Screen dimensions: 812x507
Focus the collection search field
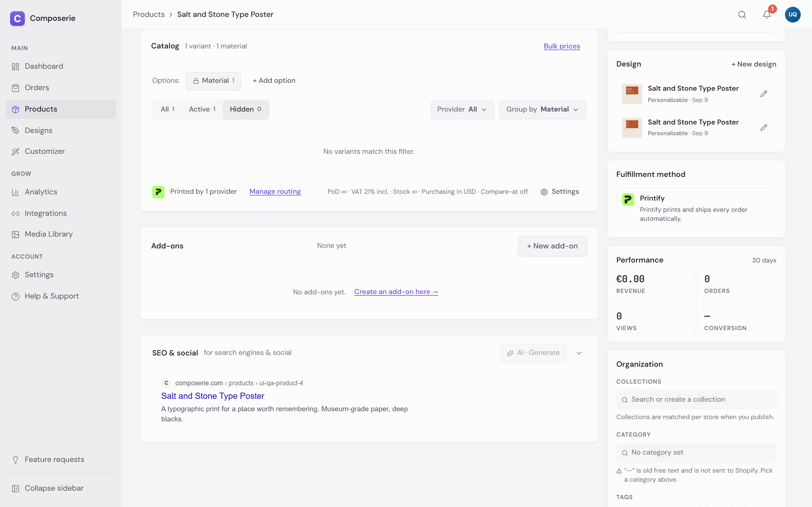[696, 399]
